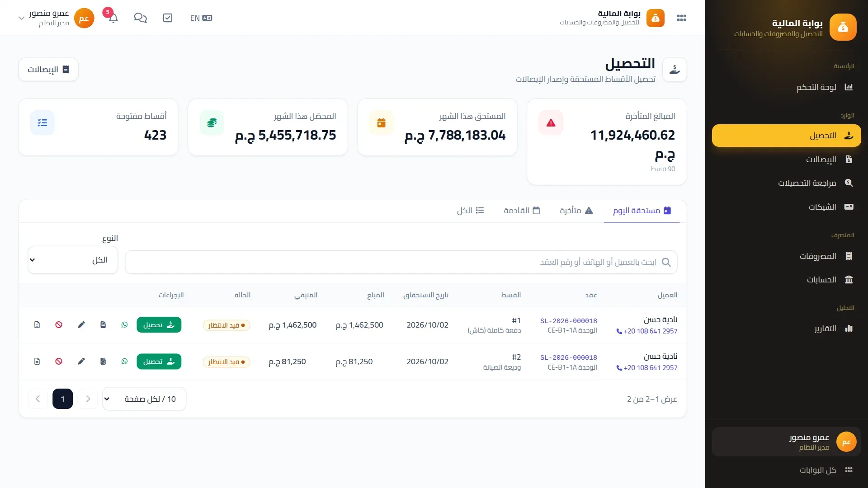
Task: Click outlined file icon in installment #2 row
Action: (37, 361)
